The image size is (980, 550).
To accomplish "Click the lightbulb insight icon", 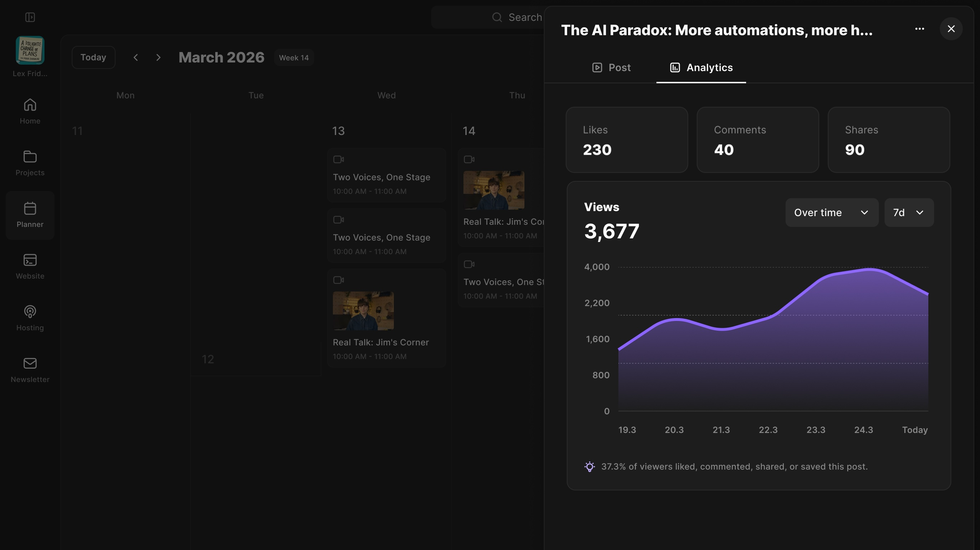I will click(590, 467).
